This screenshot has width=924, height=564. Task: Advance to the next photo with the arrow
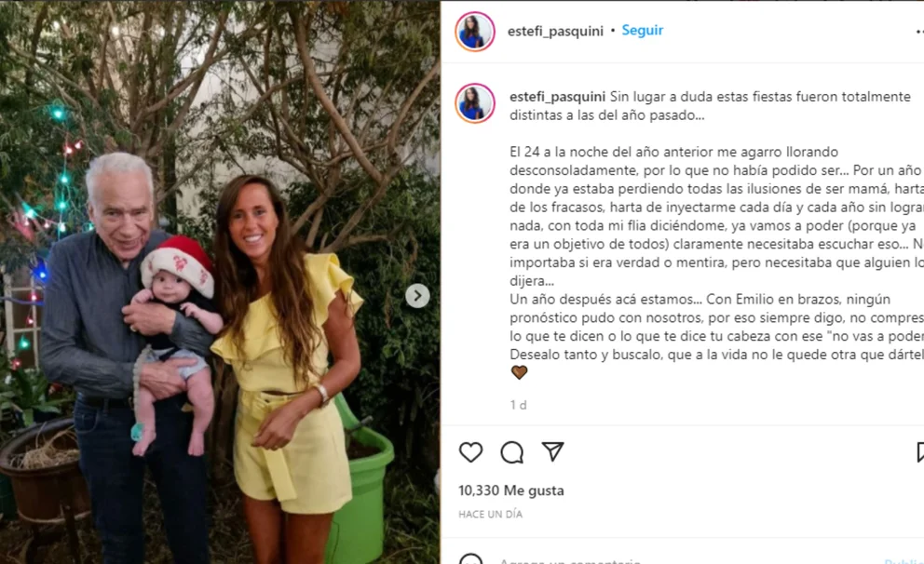point(417,296)
